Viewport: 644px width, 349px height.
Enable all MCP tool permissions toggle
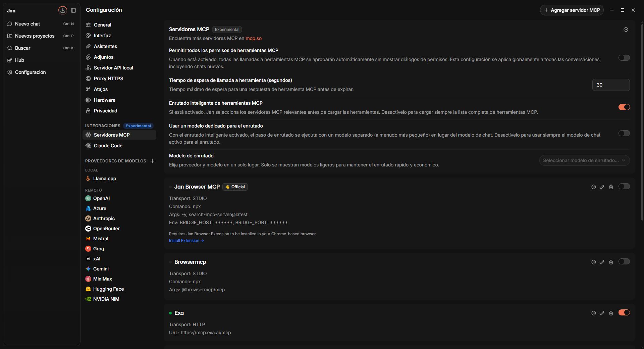(624, 58)
